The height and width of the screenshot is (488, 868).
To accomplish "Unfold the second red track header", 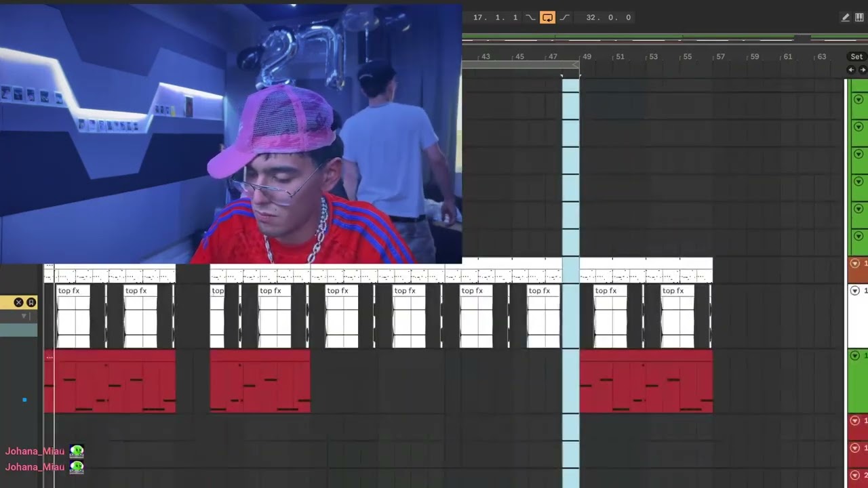I will [x=855, y=448].
